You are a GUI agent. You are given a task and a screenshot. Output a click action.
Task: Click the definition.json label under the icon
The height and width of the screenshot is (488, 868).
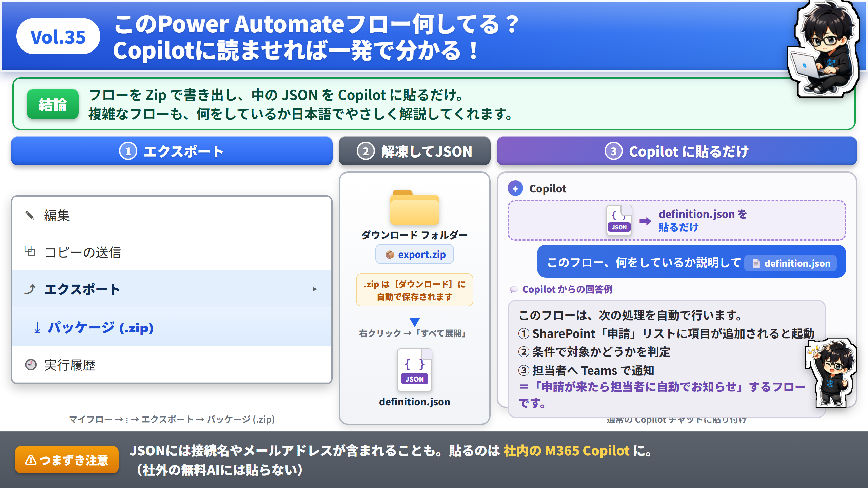pyautogui.click(x=414, y=402)
